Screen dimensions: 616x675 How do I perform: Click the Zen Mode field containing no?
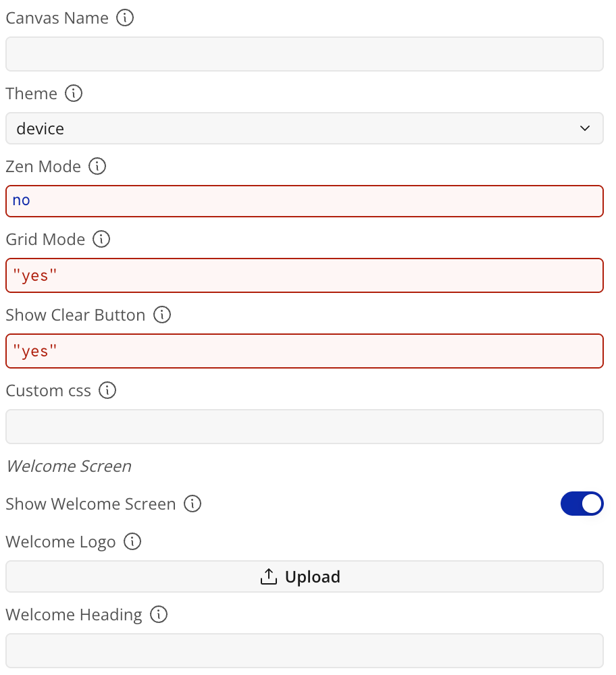[305, 201]
